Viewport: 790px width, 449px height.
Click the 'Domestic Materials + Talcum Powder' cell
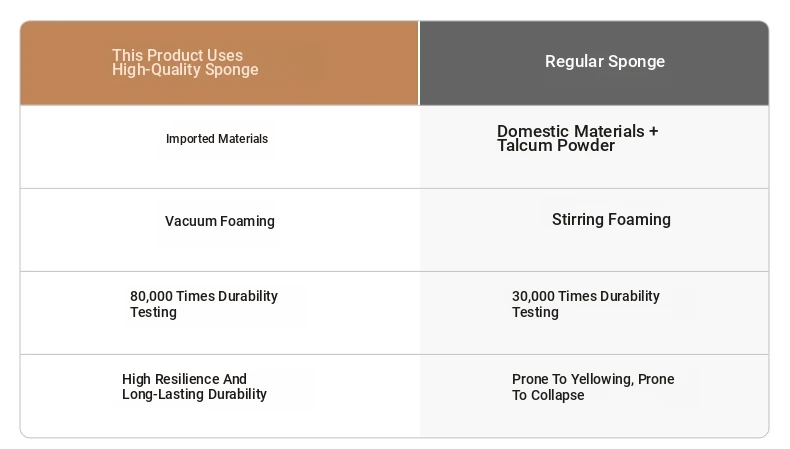(577, 138)
